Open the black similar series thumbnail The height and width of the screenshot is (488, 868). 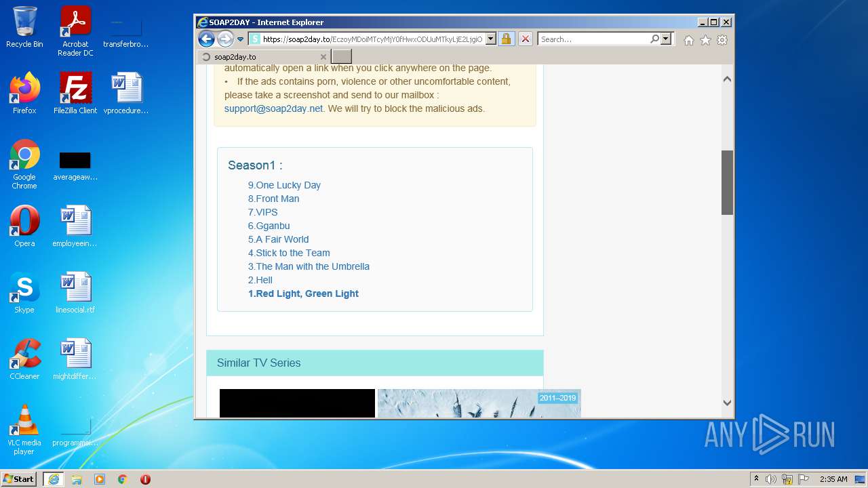(x=297, y=403)
